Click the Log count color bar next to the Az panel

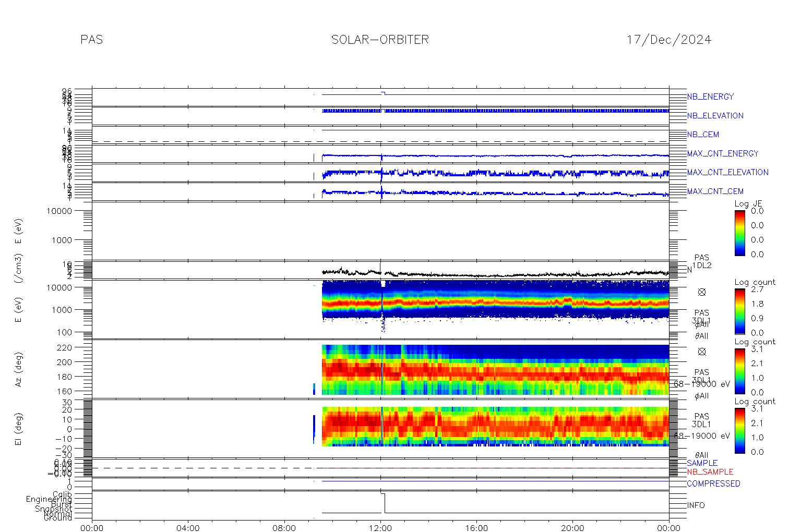(x=739, y=371)
